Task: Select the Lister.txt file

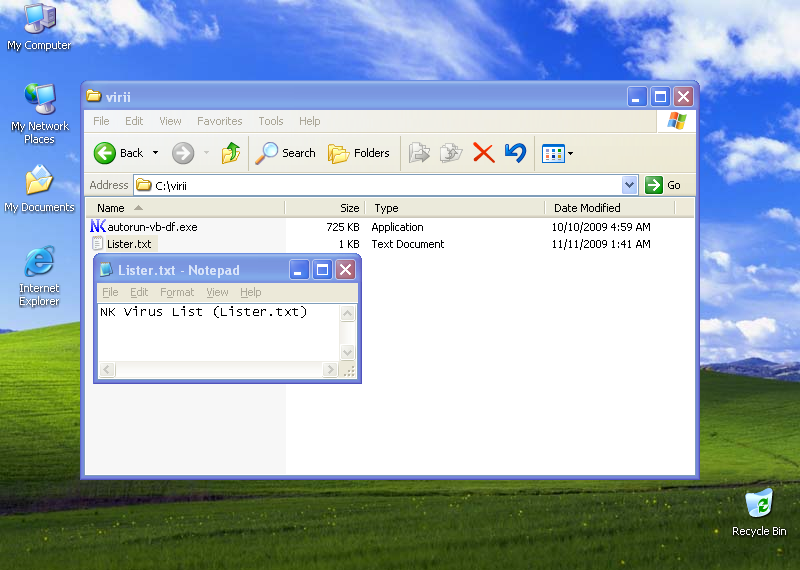Action: tap(128, 244)
